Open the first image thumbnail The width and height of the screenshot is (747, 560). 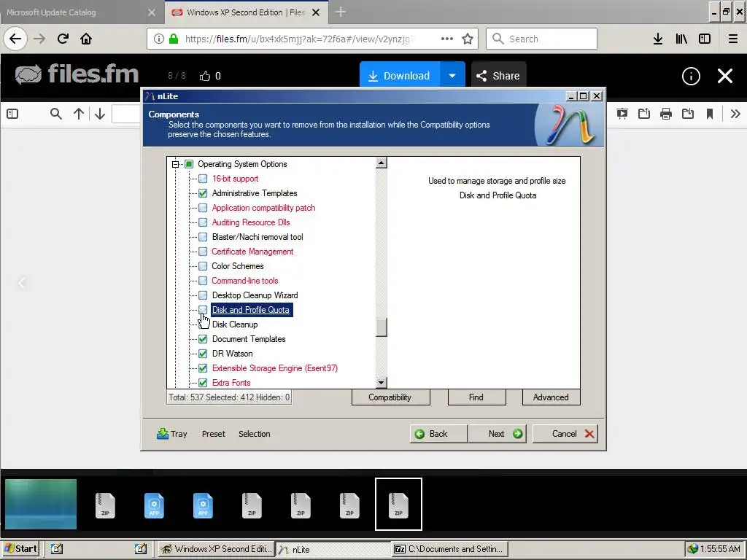tap(41, 505)
